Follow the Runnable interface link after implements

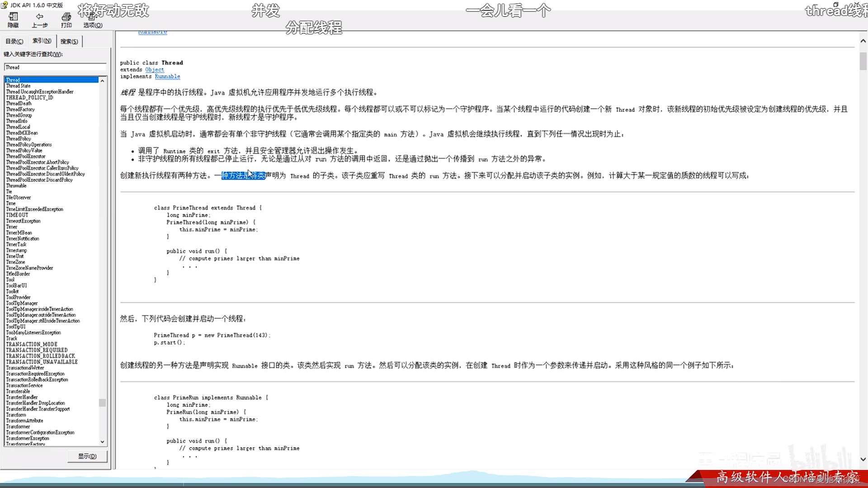(167, 76)
